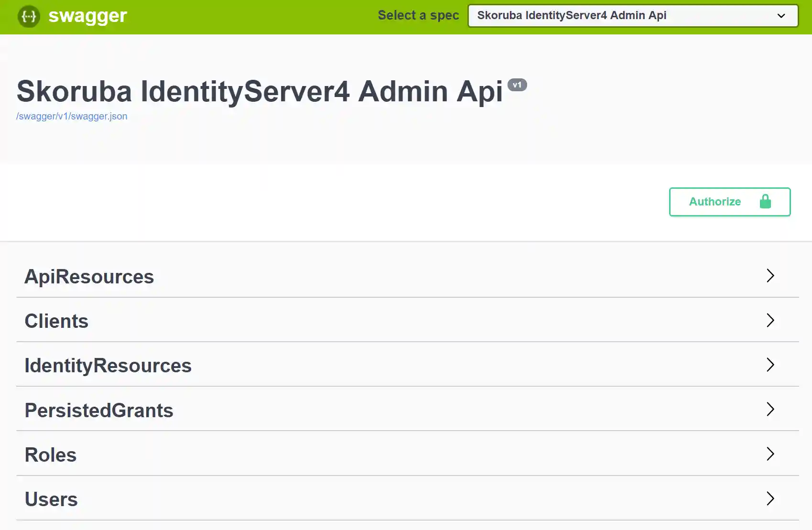Open the /swagger/v1/swagger.json link
Screen dimensions: 812x530
(x=72, y=116)
